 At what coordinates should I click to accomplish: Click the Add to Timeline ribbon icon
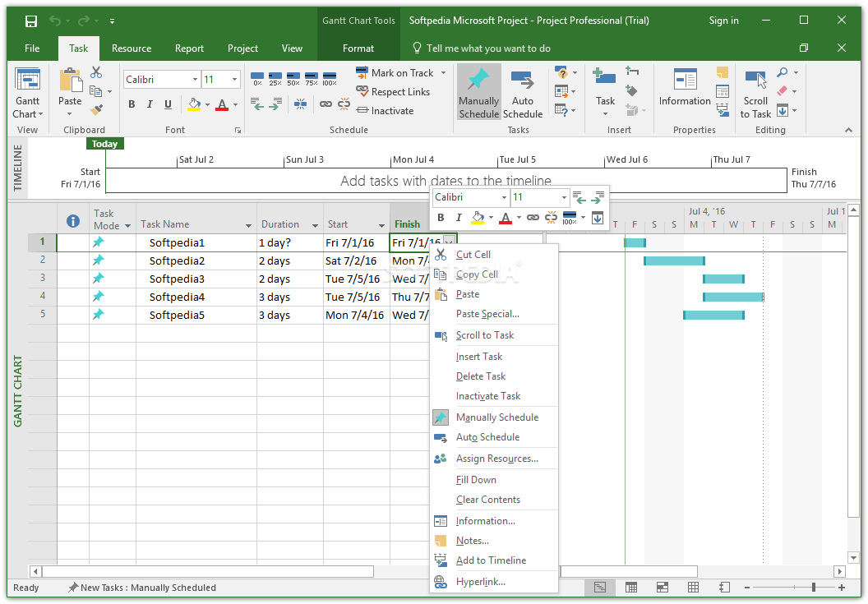723,109
